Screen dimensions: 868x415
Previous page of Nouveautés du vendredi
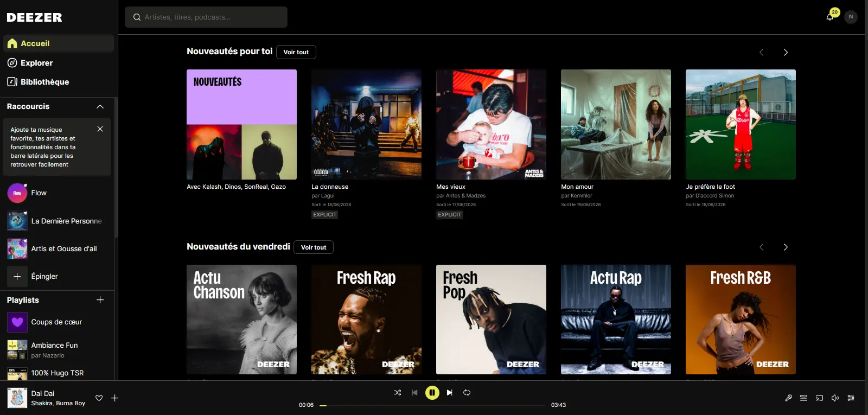point(762,247)
